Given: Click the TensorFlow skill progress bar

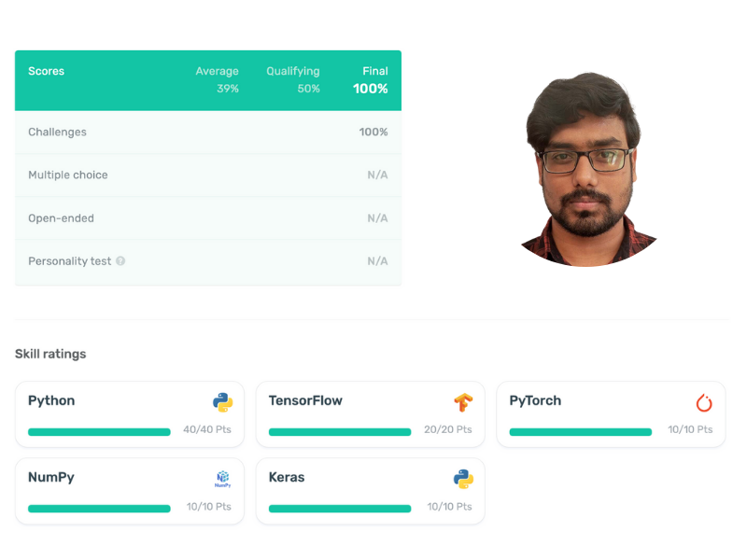Looking at the screenshot, I should tap(340, 432).
